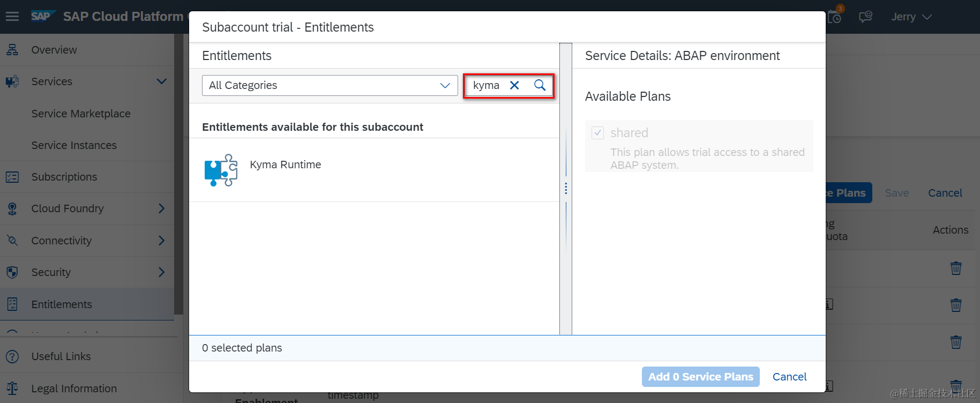Screen dimensions: 980x403
Task: Click the search magnifier icon
Action: click(540, 85)
